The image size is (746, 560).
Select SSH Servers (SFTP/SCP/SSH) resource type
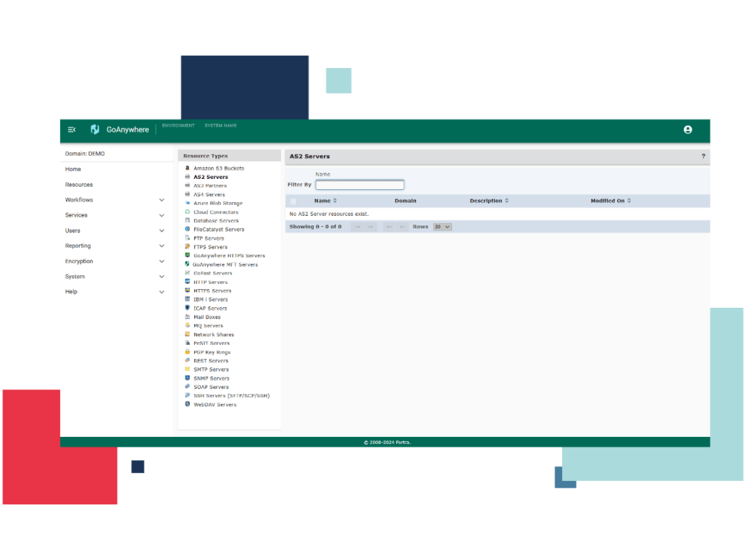click(231, 396)
